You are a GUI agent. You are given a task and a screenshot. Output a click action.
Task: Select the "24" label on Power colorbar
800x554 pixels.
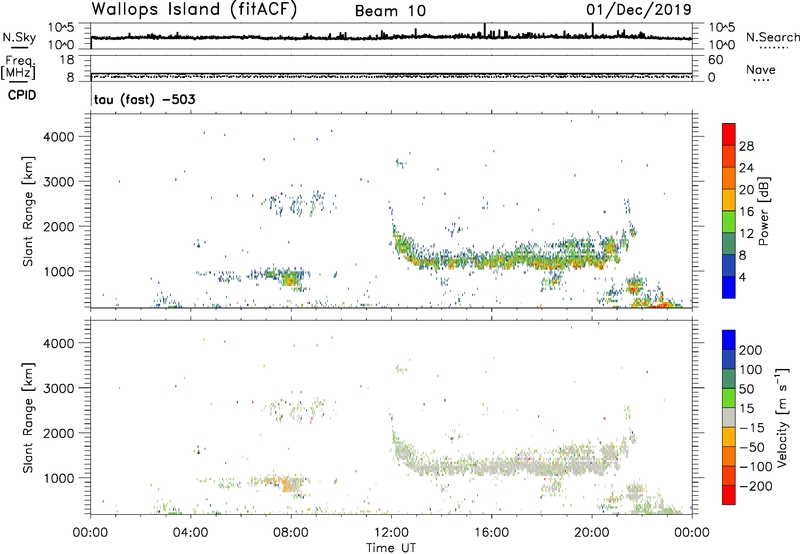tap(746, 168)
